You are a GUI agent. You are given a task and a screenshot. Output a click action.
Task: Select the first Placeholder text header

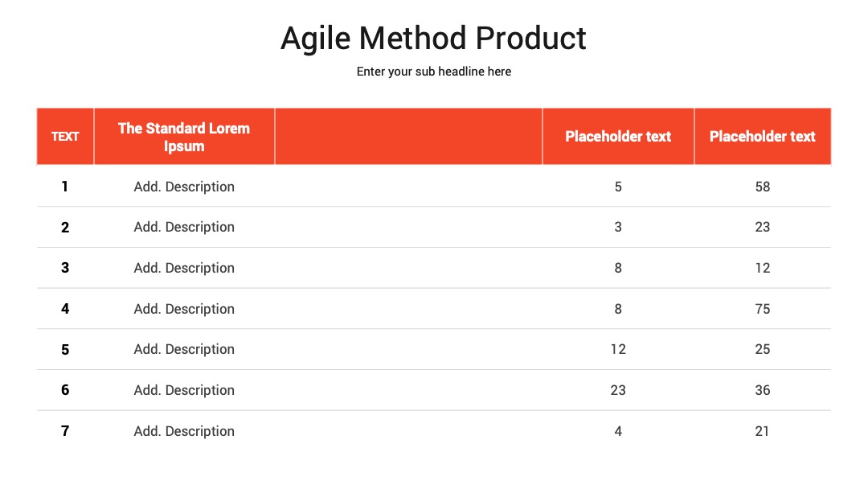point(618,136)
